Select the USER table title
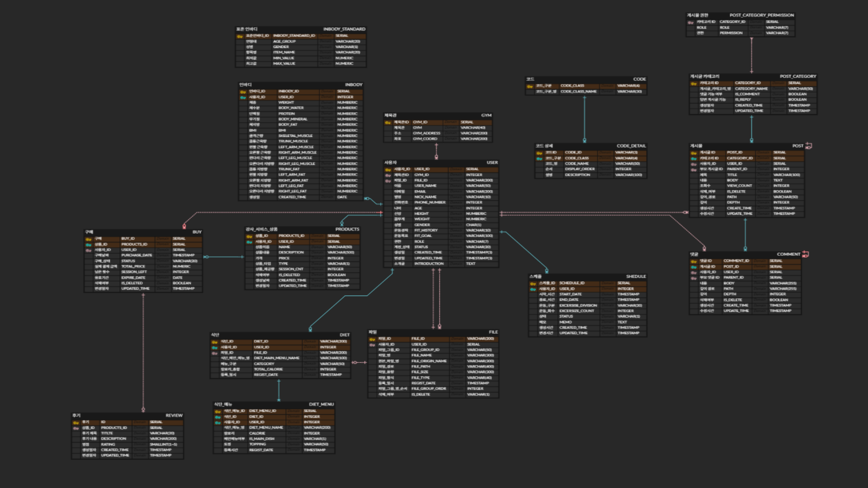Viewport: 868px width, 488px height. point(492,162)
